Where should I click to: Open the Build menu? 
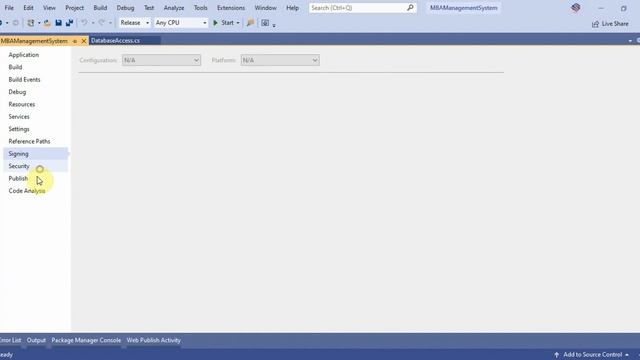(x=100, y=8)
